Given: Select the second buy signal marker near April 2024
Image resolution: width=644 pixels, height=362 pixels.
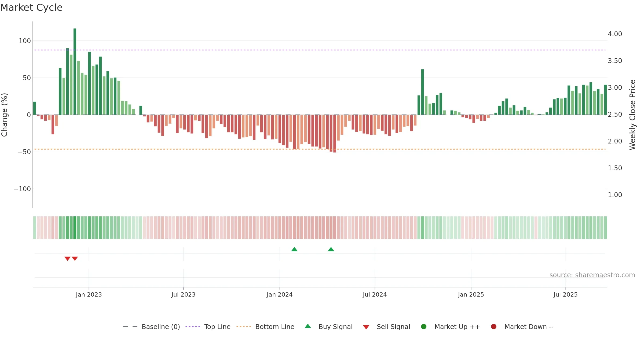Looking at the screenshot, I should (x=331, y=249).
